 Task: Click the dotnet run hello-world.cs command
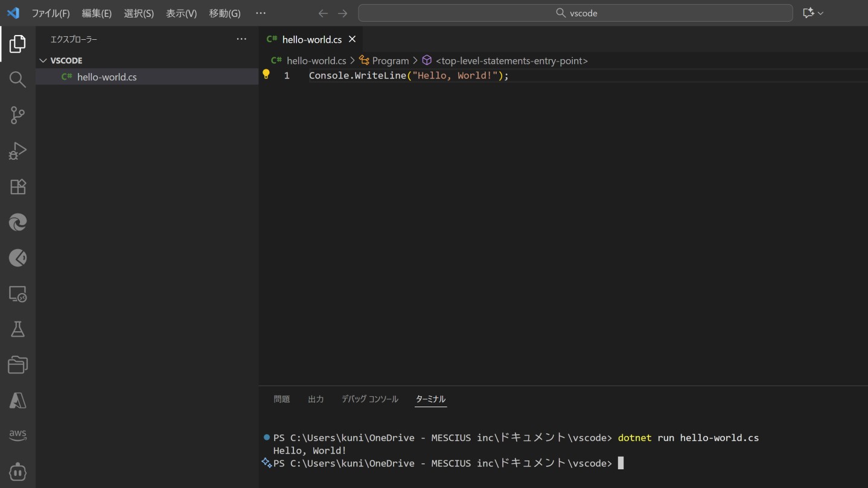coord(688,438)
